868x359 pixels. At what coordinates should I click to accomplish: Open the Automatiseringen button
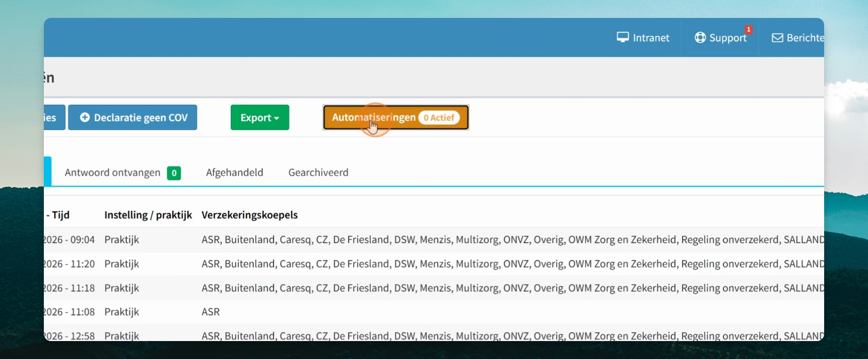[x=396, y=117]
